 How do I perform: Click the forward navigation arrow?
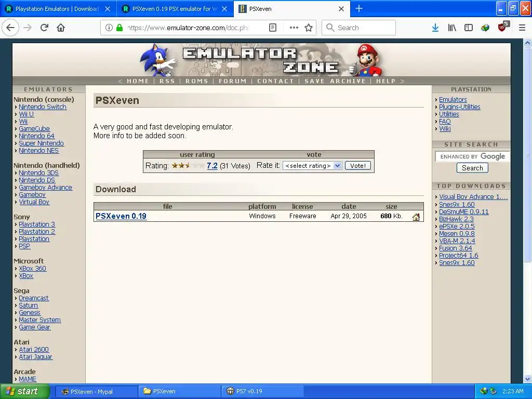[x=28, y=28]
